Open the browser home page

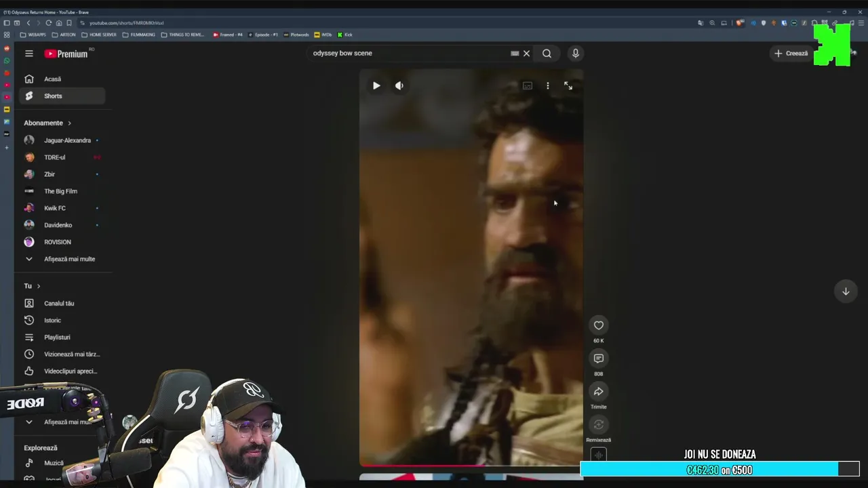pos(59,23)
